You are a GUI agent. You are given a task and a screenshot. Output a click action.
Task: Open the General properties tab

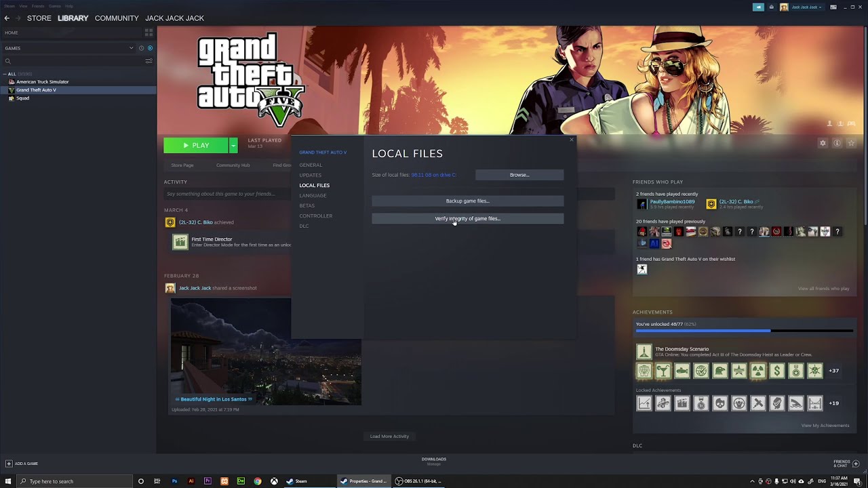coord(311,165)
